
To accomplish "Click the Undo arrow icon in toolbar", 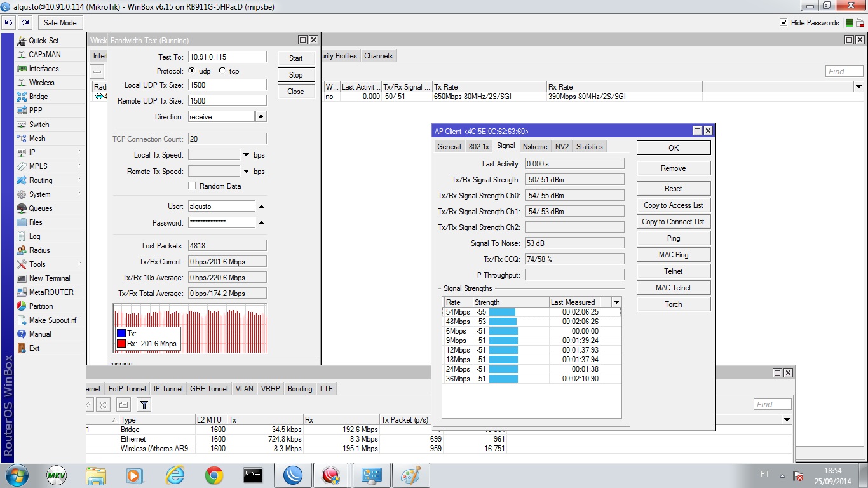I will [9, 22].
